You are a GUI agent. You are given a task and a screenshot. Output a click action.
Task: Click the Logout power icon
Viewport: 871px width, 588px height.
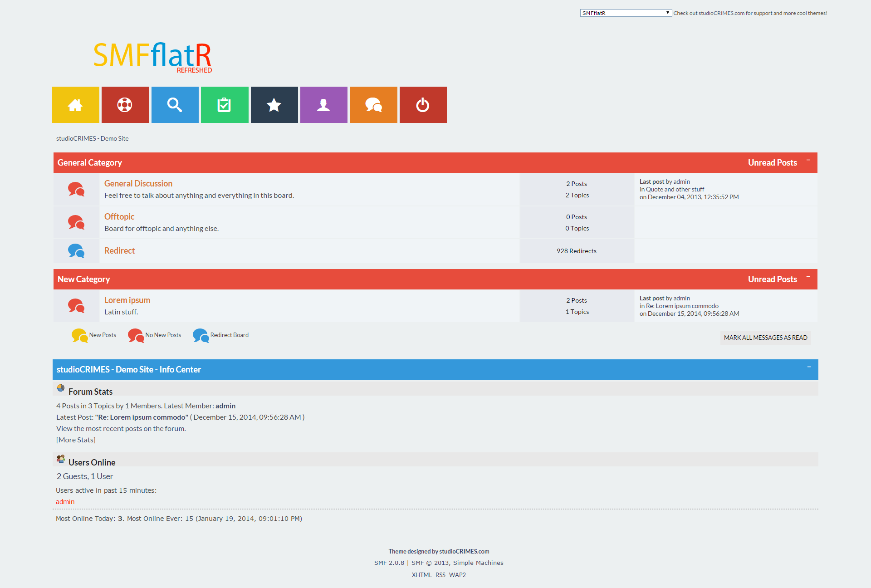(422, 105)
